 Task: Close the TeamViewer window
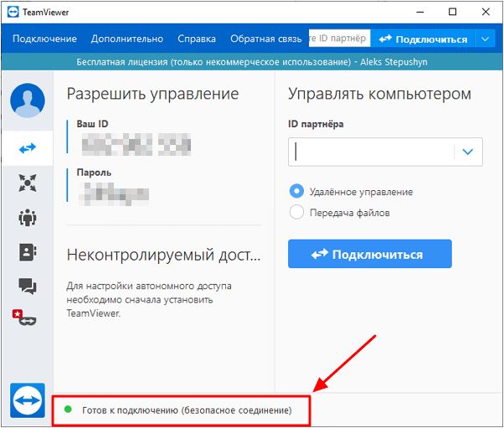point(486,13)
